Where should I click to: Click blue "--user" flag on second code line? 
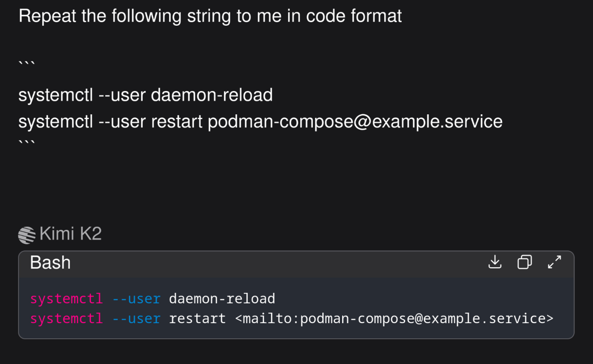click(136, 318)
